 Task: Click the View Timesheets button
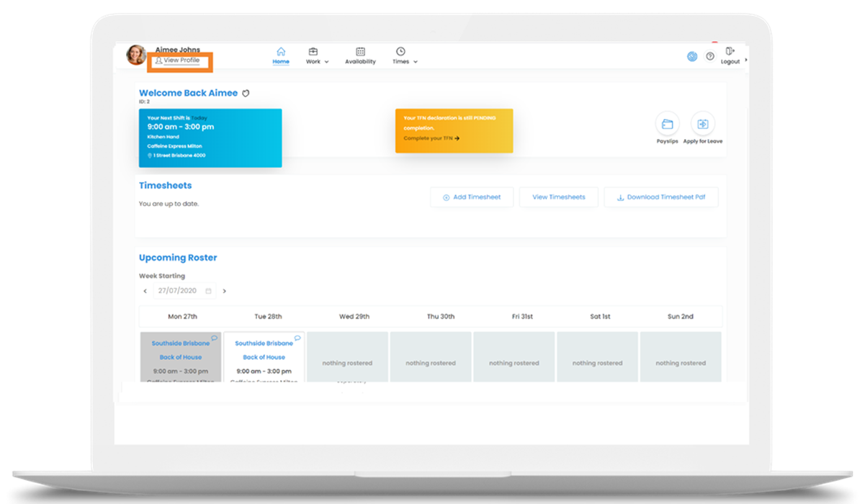[x=559, y=197]
